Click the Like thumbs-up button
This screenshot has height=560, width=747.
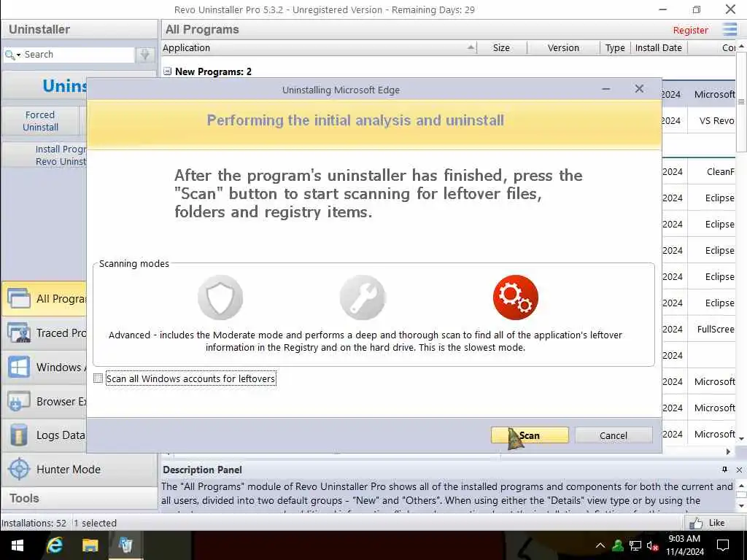point(708,523)
